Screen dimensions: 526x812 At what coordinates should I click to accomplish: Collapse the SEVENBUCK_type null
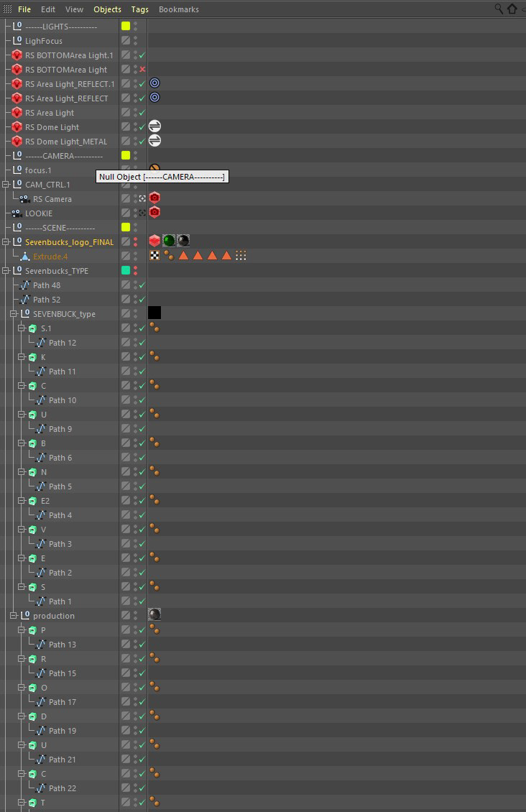(x=14, y=314)
